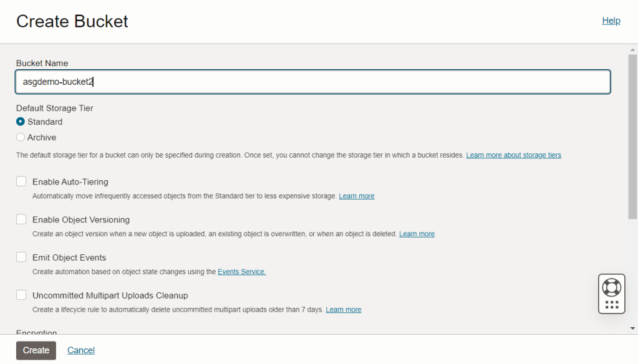Screen dimensions: 638x364
Task: Cancel bucket creation
Action: coord(81,350)
